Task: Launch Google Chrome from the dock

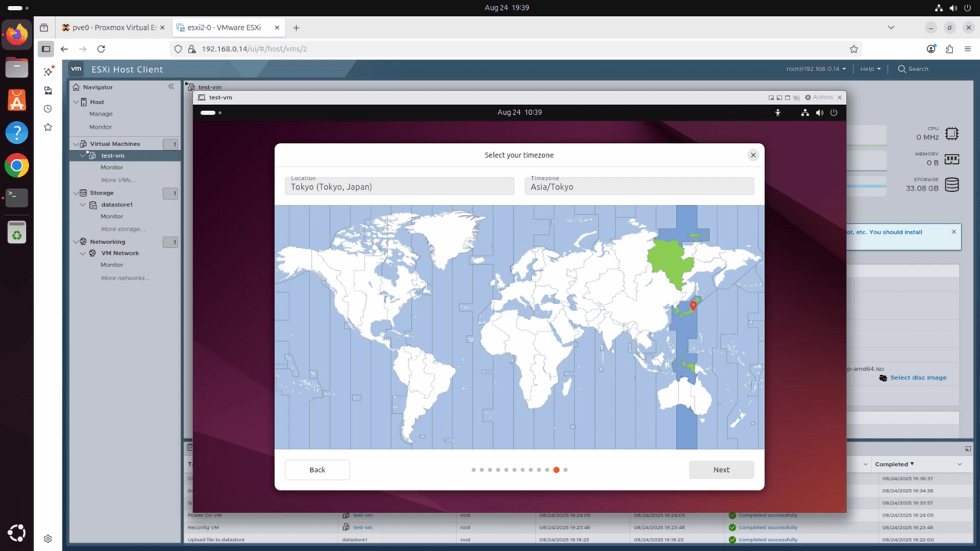Action: coord(17,165)
